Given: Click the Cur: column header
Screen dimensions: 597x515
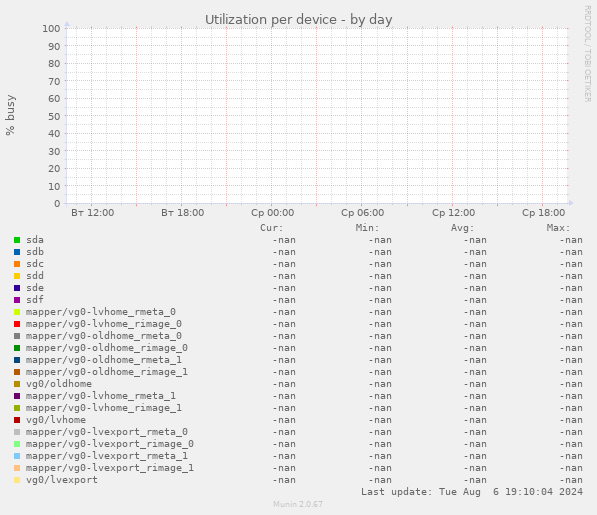Looking at the screenshot, I should [x=272, y=228].
